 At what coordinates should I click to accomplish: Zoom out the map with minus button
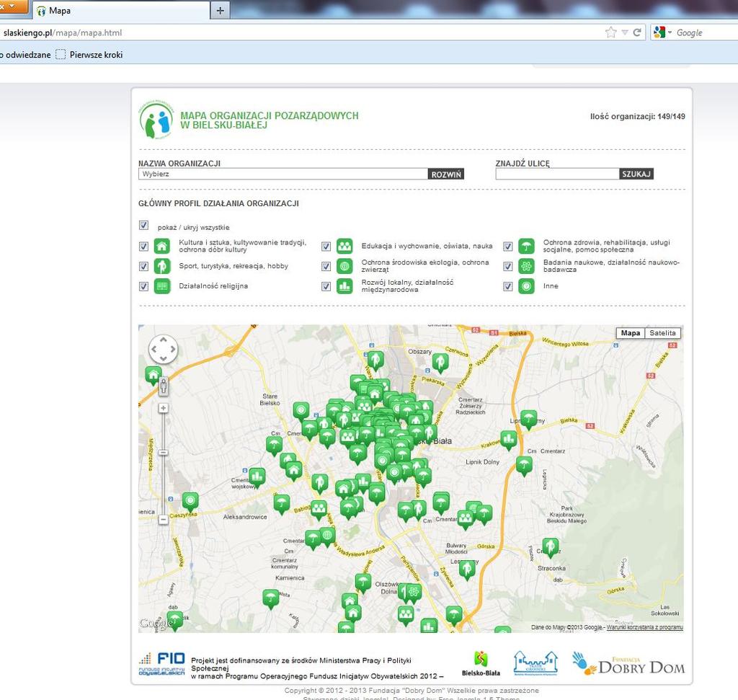(x=163, y=520)
